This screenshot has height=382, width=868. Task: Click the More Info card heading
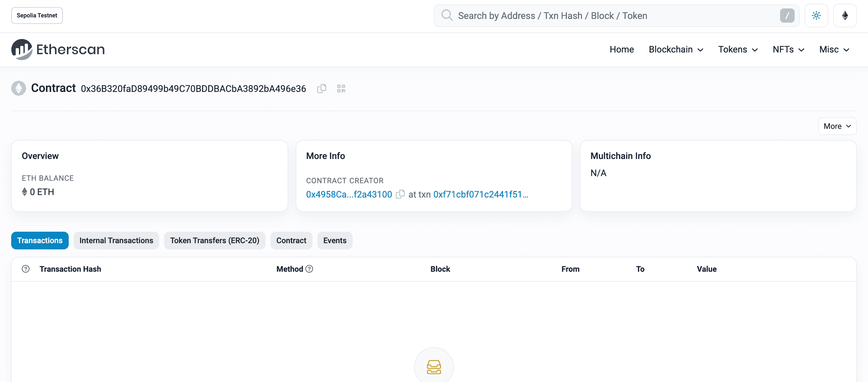325,156
